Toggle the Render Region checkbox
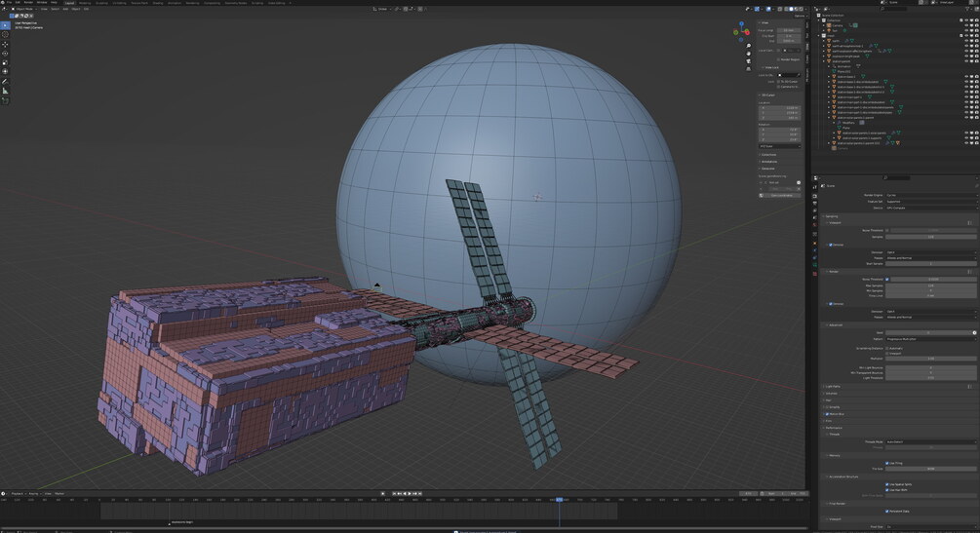980x533 pixels. [x=778, y=59]
